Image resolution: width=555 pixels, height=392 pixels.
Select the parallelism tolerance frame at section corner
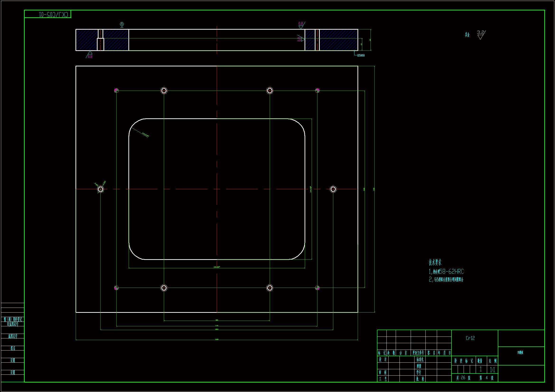pyautogui.click(x=361, y=55)
